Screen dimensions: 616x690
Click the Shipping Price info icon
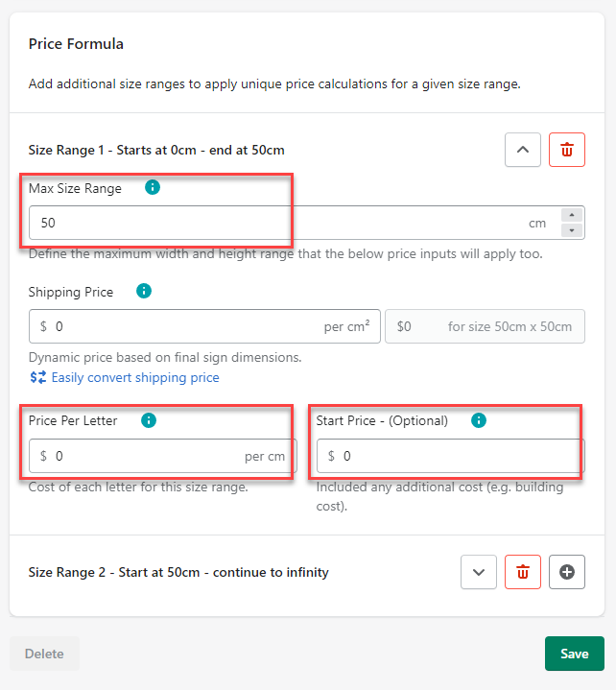point(144,291)
